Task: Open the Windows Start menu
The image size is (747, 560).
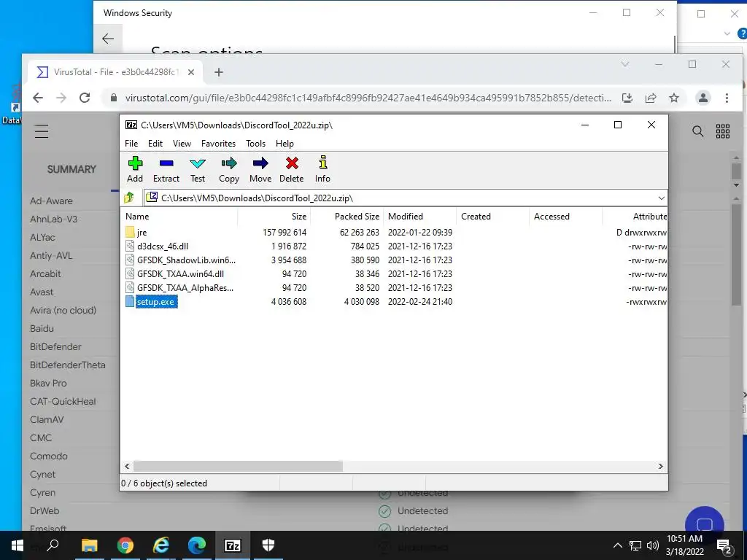Action: (18, 545)
